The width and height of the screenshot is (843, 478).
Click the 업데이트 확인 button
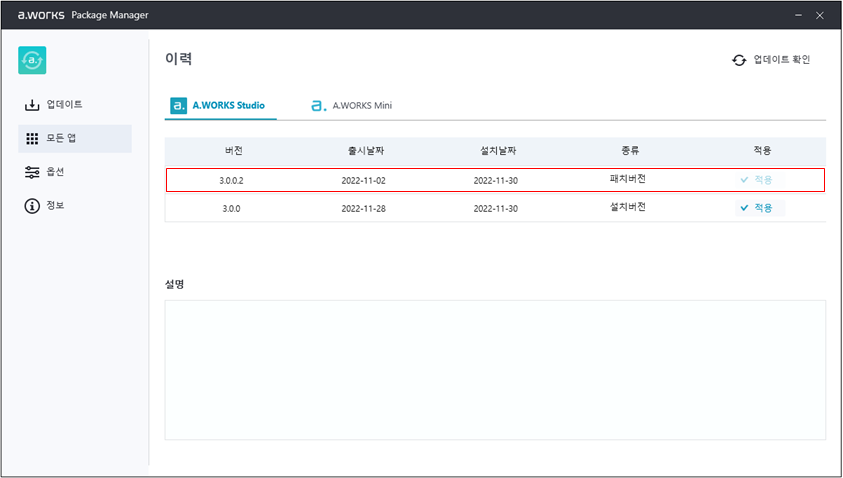(x=771, y=60)
